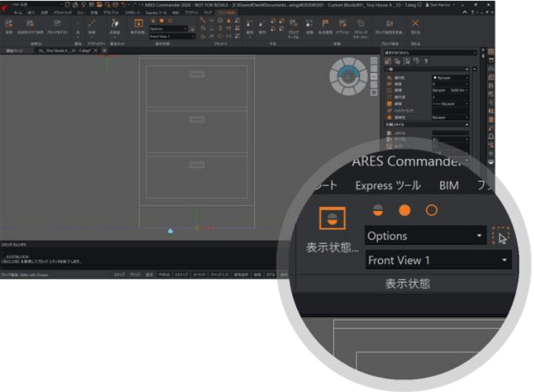Click the navigation wheel center in viewport
This screenshot has height=392, width=534.
tap(349, 74)
